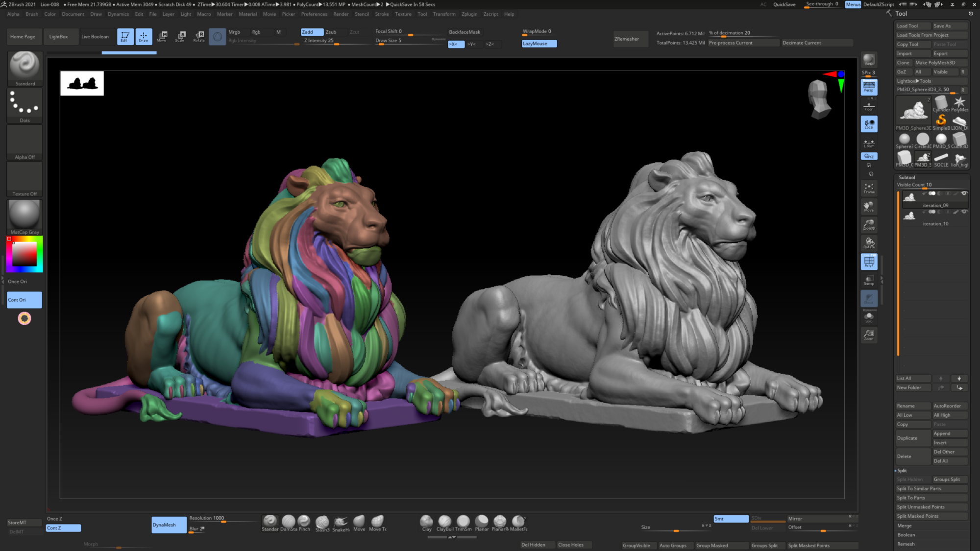Select the SnakeHook brush icon
This screenshot has width=980, height=551.
341,522
